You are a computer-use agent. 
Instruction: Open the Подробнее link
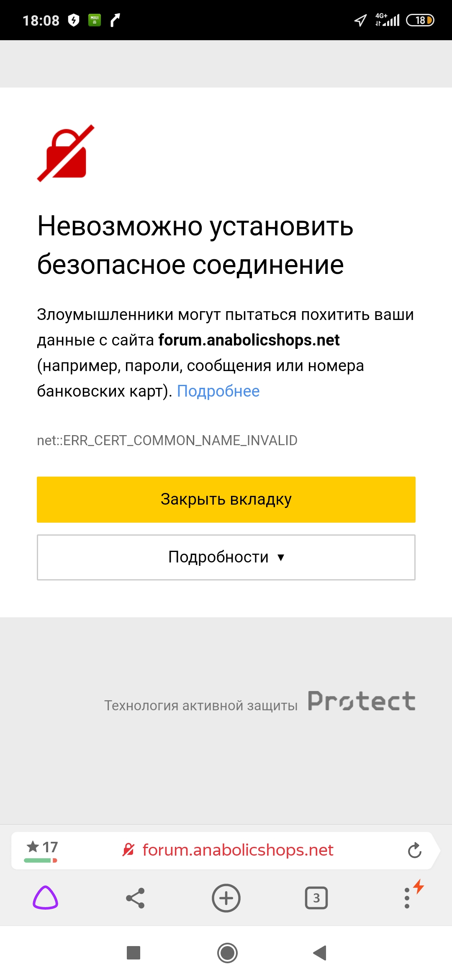[218, 391]
